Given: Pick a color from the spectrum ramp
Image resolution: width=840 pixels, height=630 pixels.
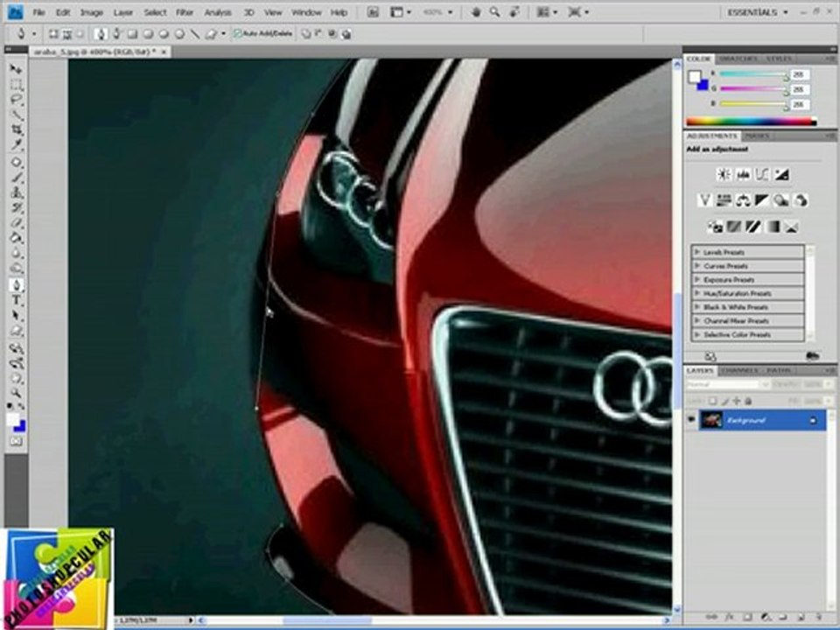Looking at the screenshot, I should (751, 122).
